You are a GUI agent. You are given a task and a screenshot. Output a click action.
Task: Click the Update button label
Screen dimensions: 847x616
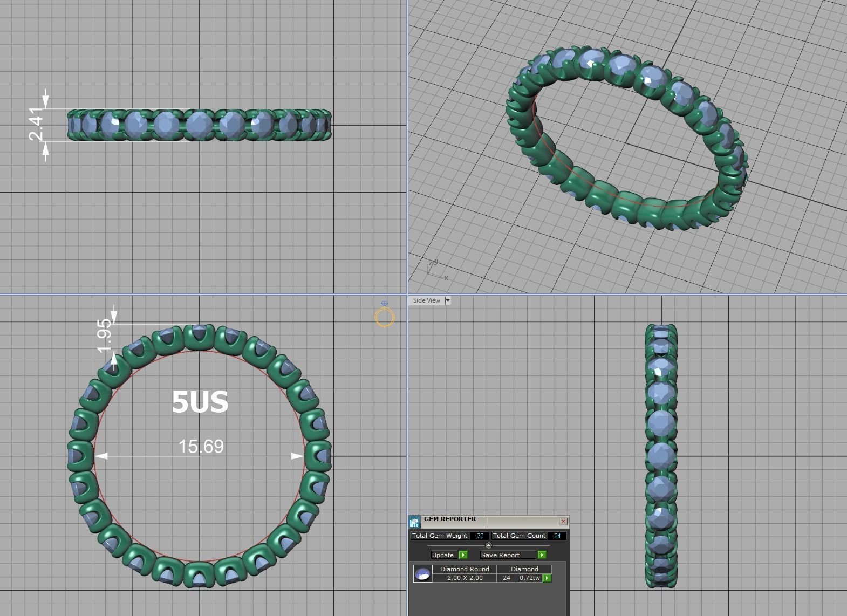click(443, 555)
